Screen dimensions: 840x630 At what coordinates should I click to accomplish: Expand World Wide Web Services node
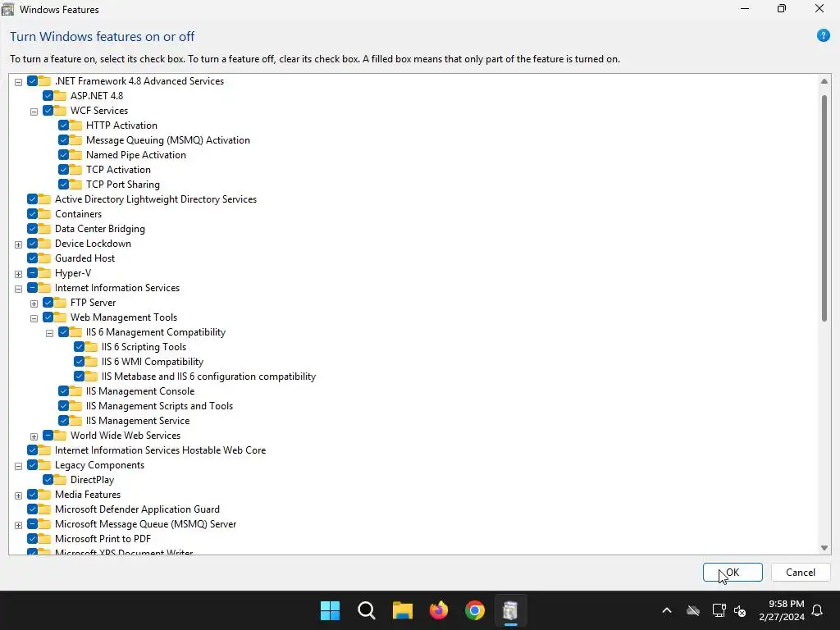tap(34, 436)
